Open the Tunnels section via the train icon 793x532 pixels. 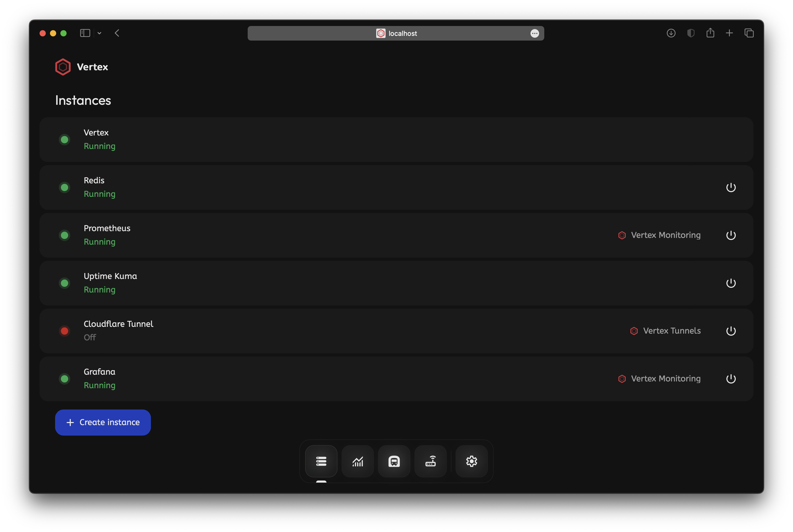394,462
